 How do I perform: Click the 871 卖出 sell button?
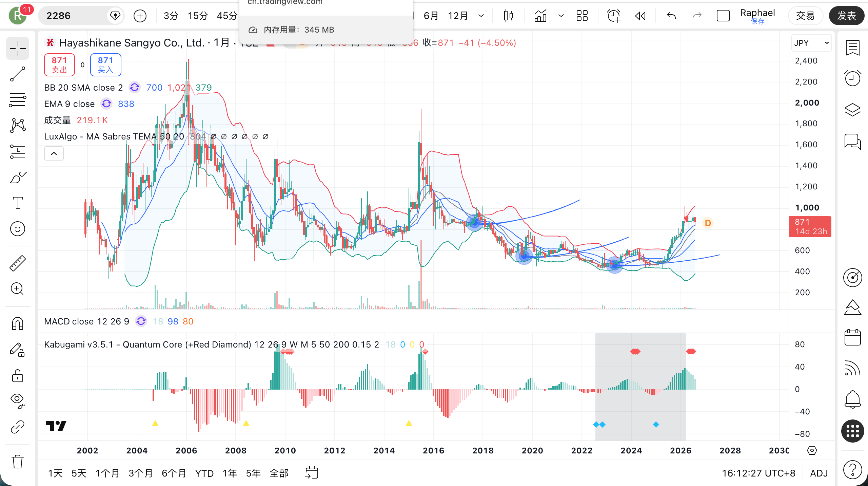coord(59,64)
